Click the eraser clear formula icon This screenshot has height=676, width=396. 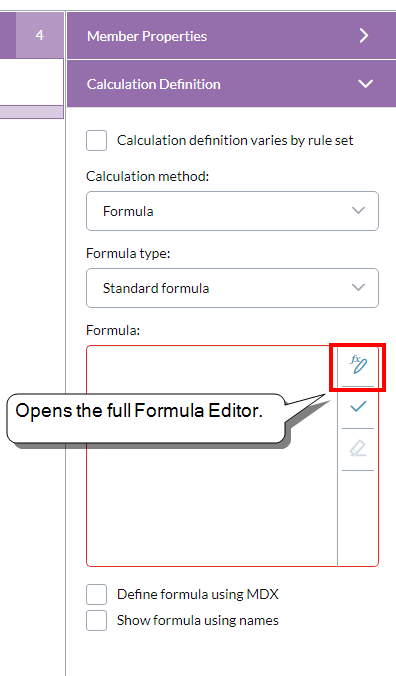click(x=358, y=449)
